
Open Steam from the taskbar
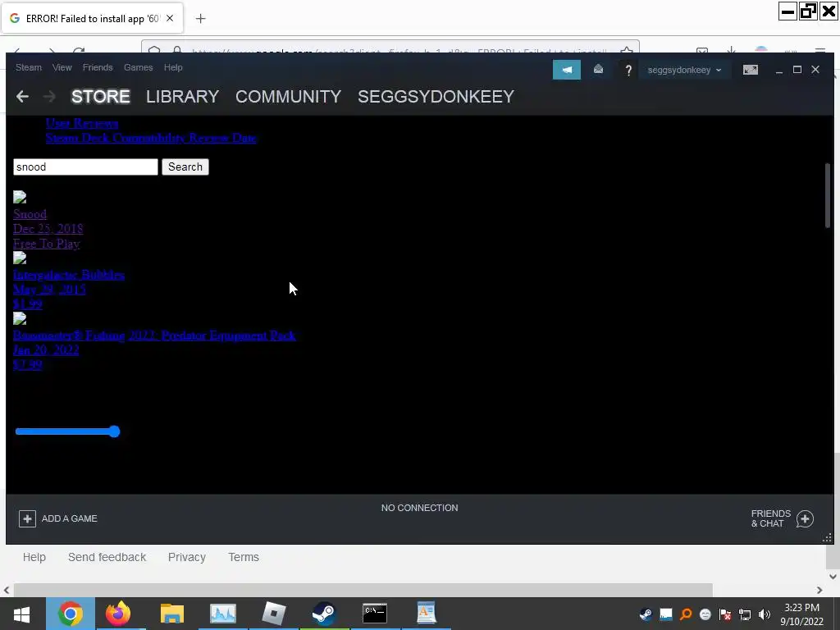[324, 614]
